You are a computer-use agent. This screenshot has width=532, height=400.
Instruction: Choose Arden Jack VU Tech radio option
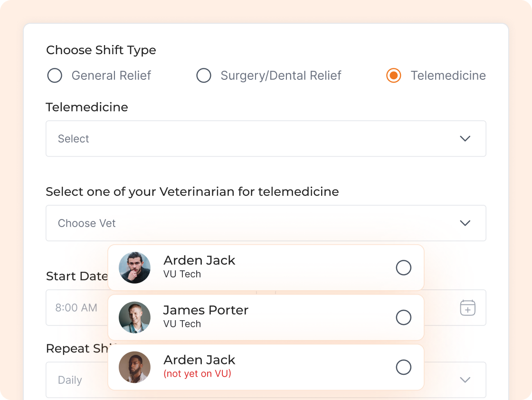click(x=403, y=268)
